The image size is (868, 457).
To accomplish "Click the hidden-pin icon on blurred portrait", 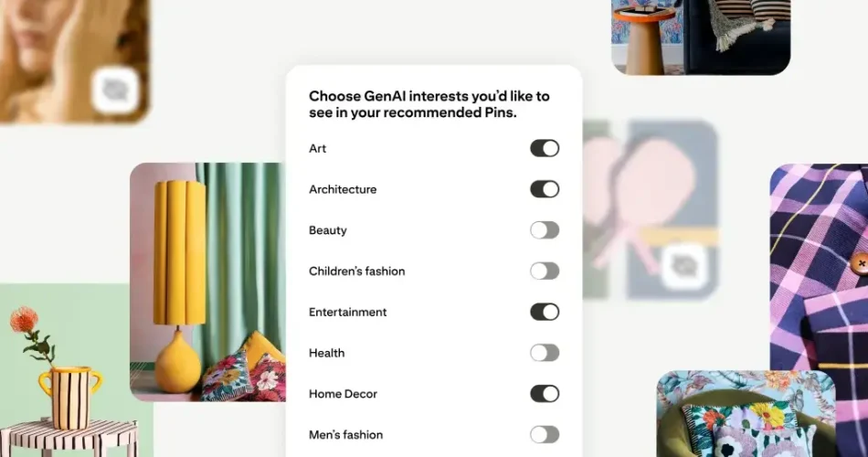I will tap(116, 90).
